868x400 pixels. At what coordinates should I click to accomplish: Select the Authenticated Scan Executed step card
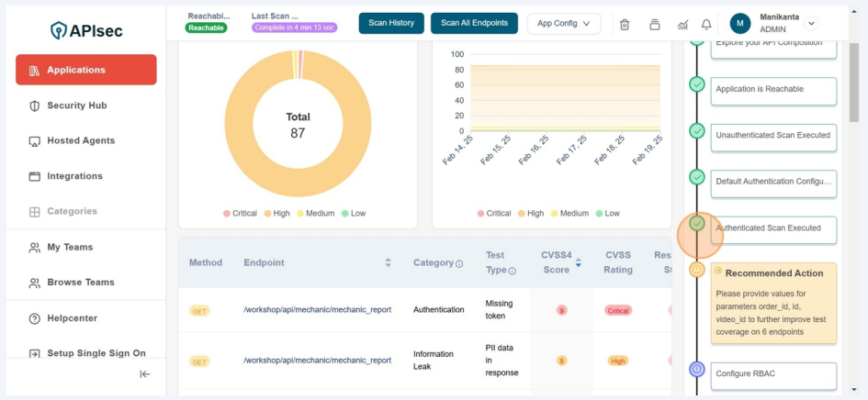775,228
